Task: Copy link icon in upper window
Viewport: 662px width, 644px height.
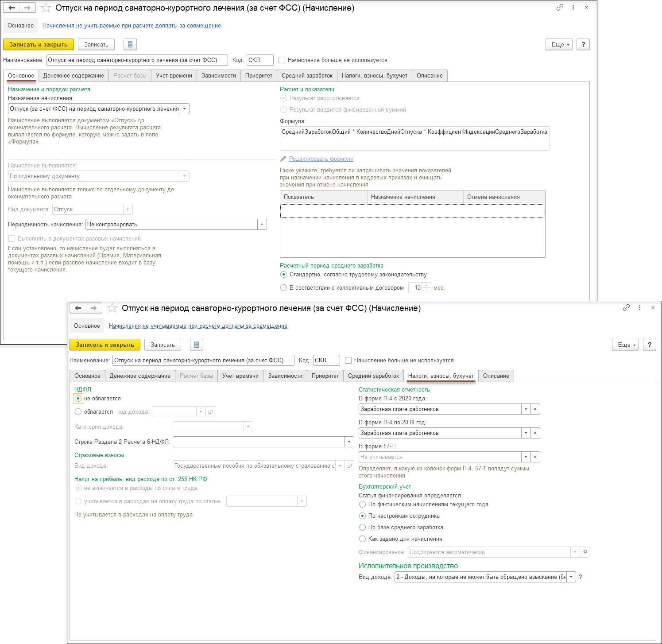Action: [x=560, y=8]
